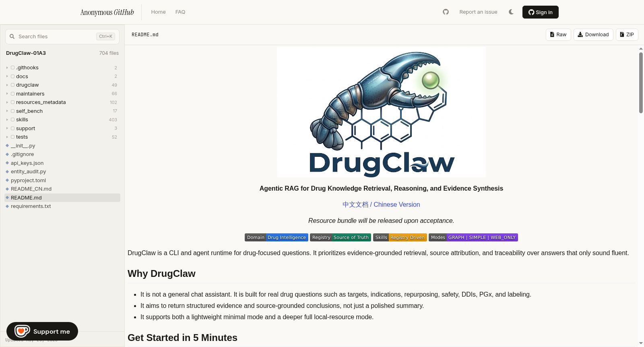Toggle dark mode with moon icon
Image resolution: width=644 pixels, height=347 pixels.
tap(511, 12)
